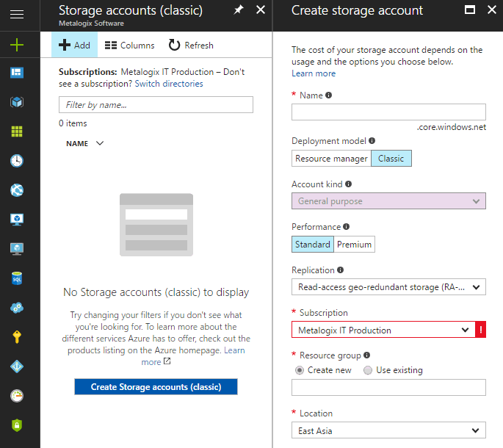Select Use existing resource group radio
The width and height of the screenshot is (503, 448).
point(368,370)
